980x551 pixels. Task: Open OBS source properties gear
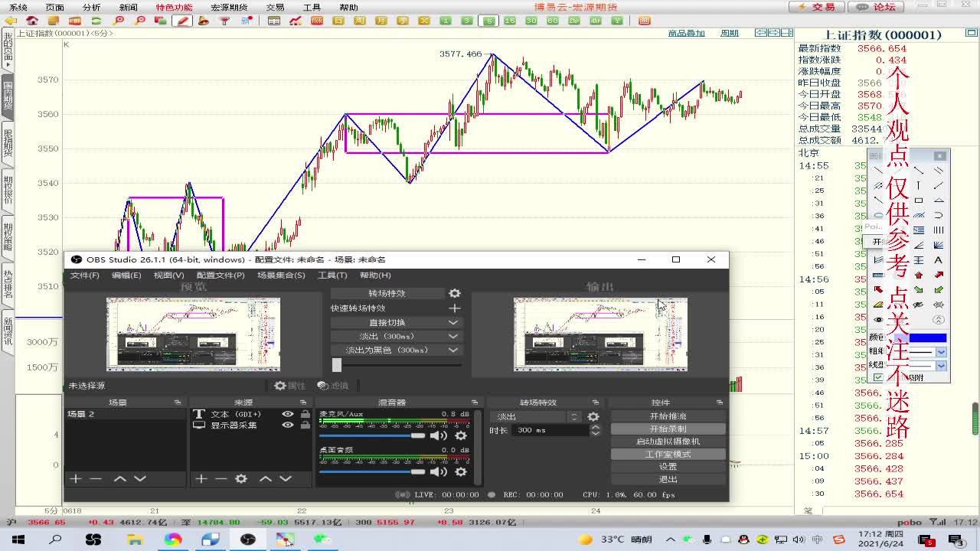coord(241,478)
